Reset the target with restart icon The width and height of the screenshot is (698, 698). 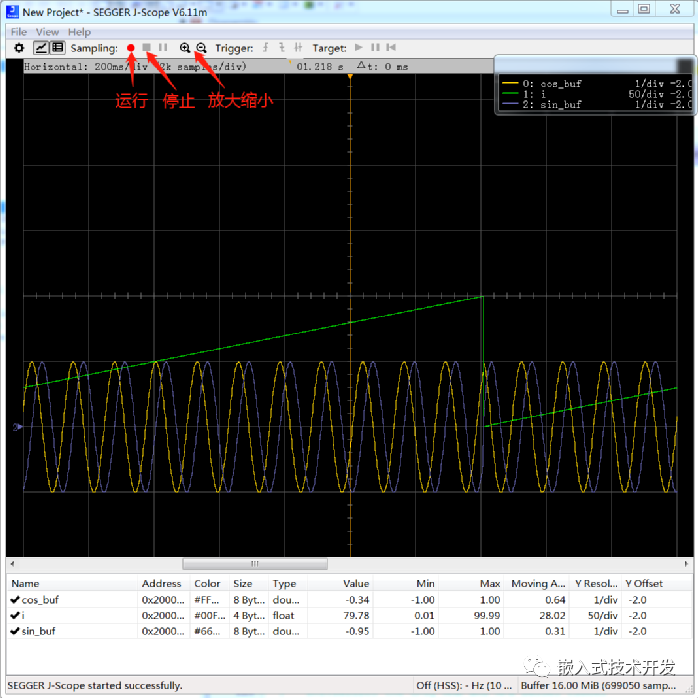click(391, 47)
